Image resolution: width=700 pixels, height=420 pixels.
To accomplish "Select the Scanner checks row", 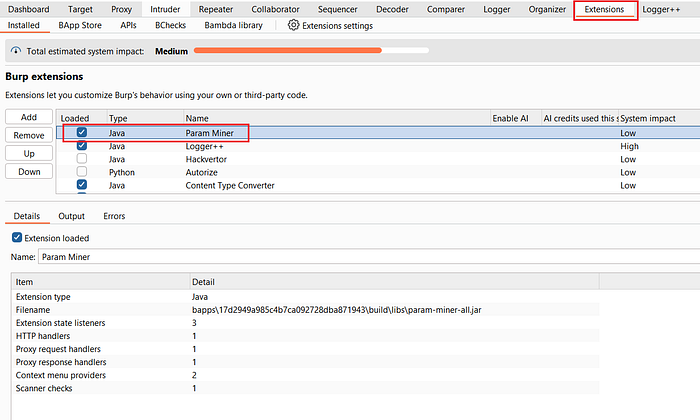I will pyautogui.click(x=306, y=388).
